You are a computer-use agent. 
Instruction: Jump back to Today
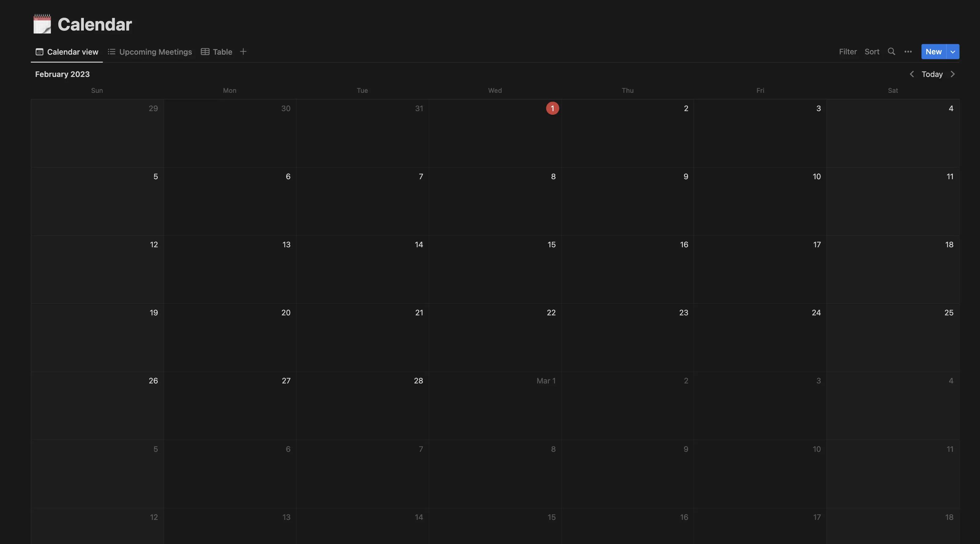(x=932, y=74)
